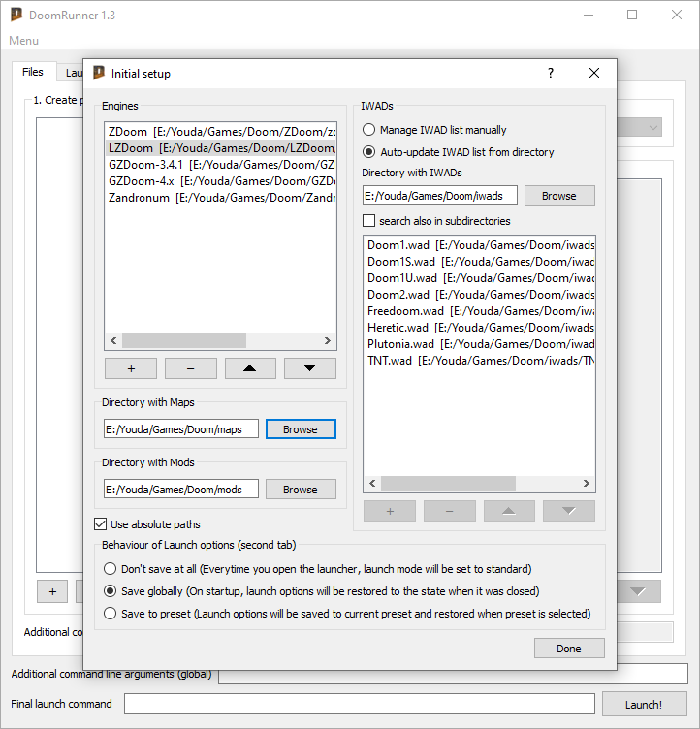Click the Done button
700x729 pixels.
coord(569,649)
